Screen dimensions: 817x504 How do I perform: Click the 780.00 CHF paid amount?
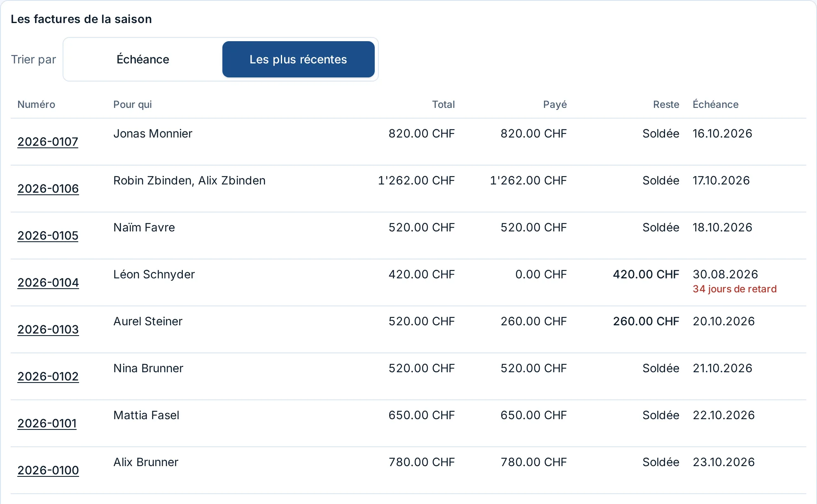tap(534, 462)
